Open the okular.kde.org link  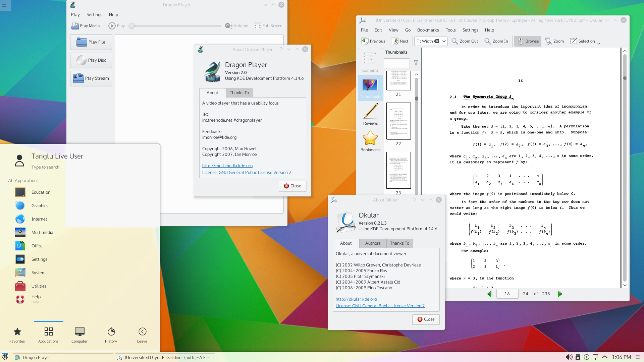356,299
